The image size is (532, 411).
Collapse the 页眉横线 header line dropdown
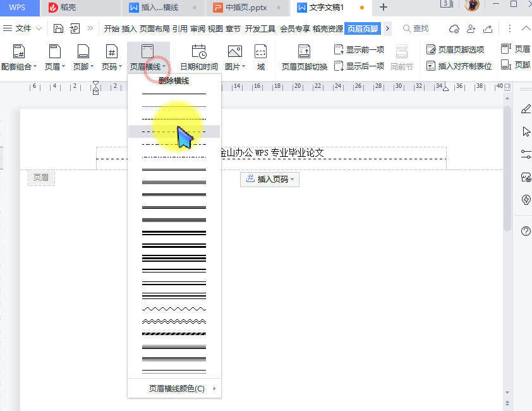tap(148, 57)
